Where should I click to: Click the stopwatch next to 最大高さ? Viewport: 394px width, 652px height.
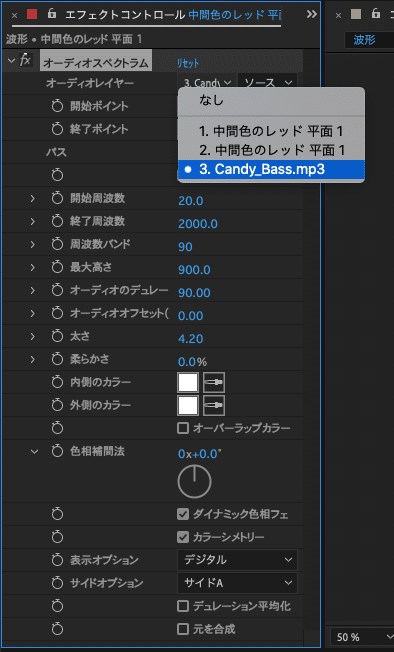pyautogui.click(x=57, y=267)
